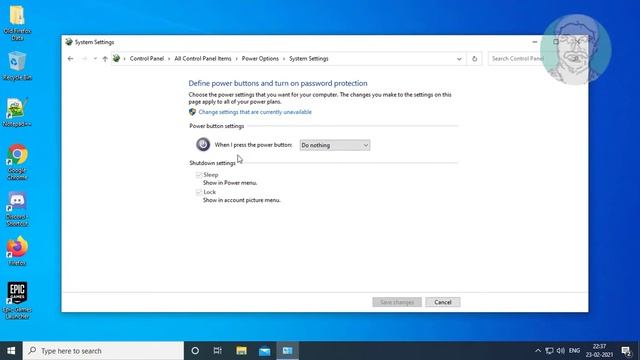
Task: Open the Action Center notifications icon
Action: [x=626, y=351]
